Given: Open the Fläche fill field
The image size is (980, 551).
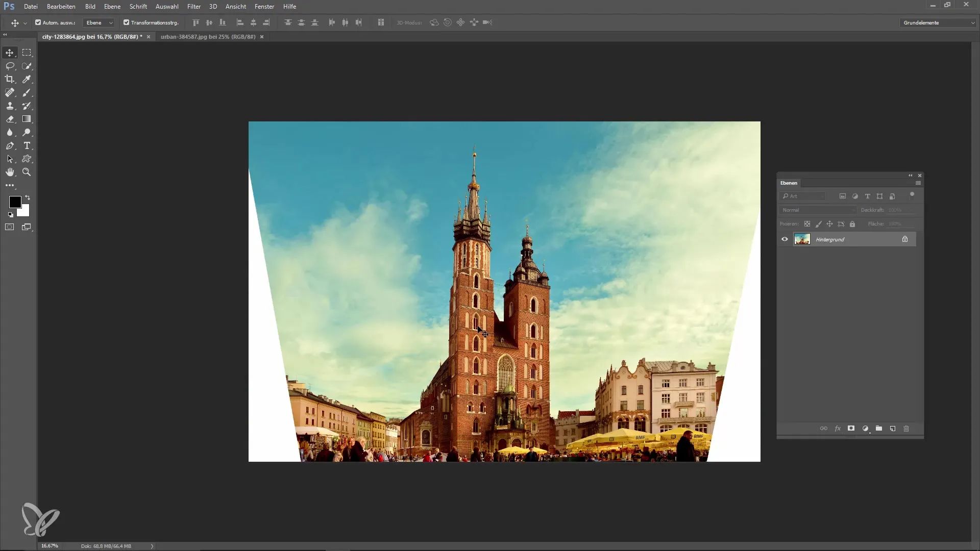Looking at the screenshot, I should (900, 224).
